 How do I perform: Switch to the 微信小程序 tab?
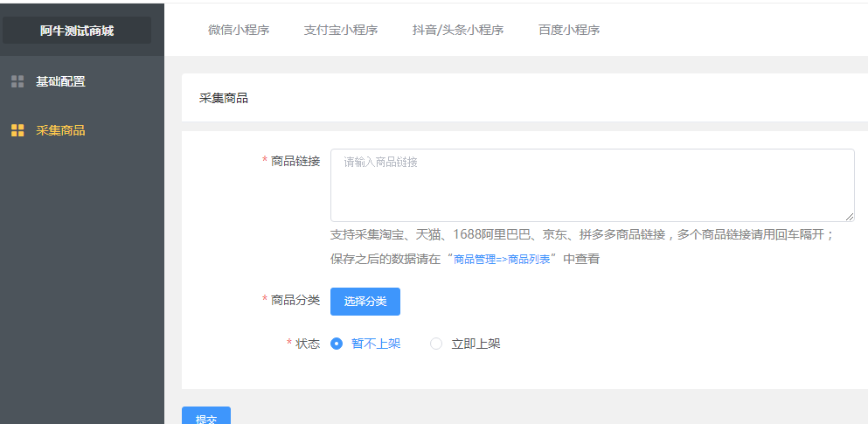(x=239, y=30)
